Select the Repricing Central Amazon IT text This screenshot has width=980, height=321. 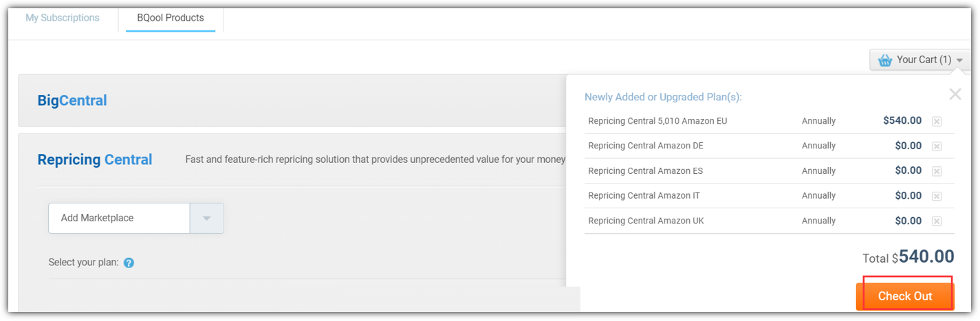point(644,196)
